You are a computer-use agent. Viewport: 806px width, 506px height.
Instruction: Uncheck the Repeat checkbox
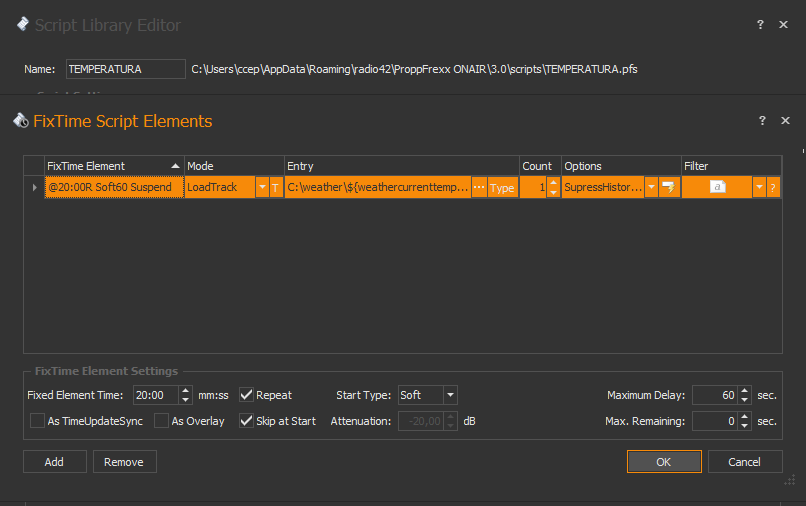[x=246, y=395]
